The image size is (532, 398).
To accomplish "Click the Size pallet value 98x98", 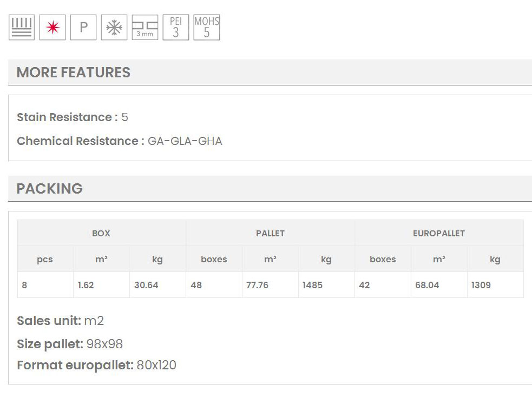I will (104, 344).
